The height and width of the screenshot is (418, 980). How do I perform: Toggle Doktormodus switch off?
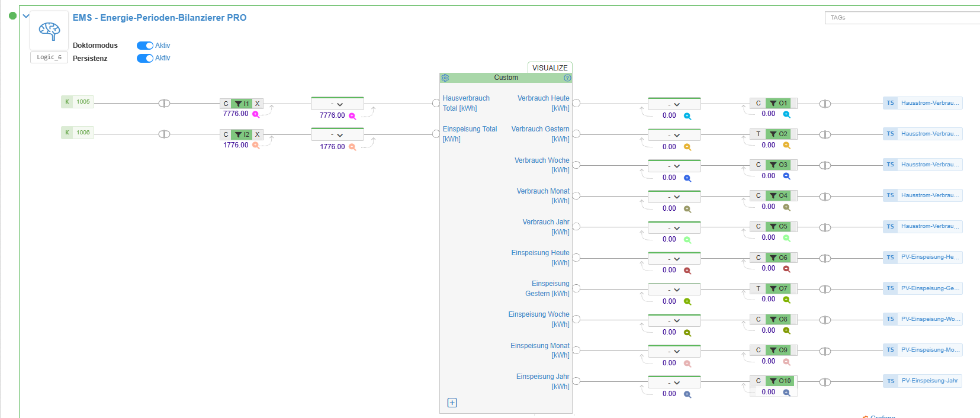click(145, 46)
